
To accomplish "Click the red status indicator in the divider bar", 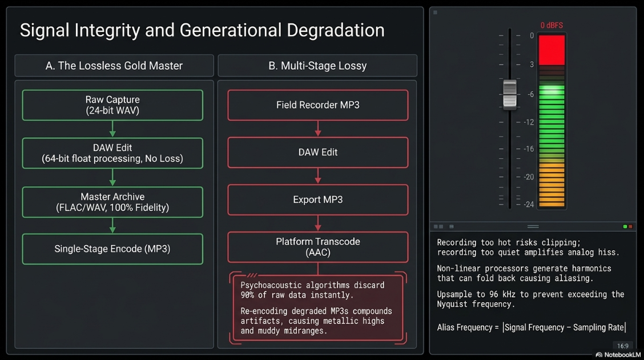I will click(x=630, y=226).
